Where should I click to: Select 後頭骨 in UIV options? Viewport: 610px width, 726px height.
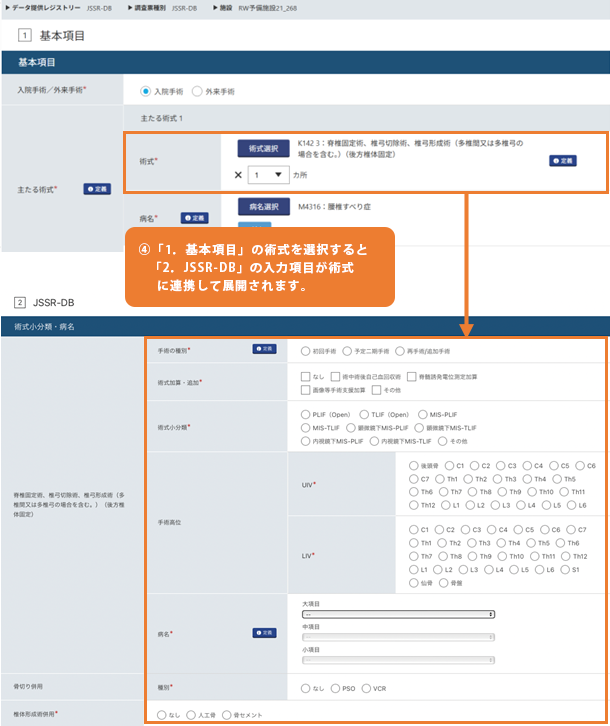point(414,466)
